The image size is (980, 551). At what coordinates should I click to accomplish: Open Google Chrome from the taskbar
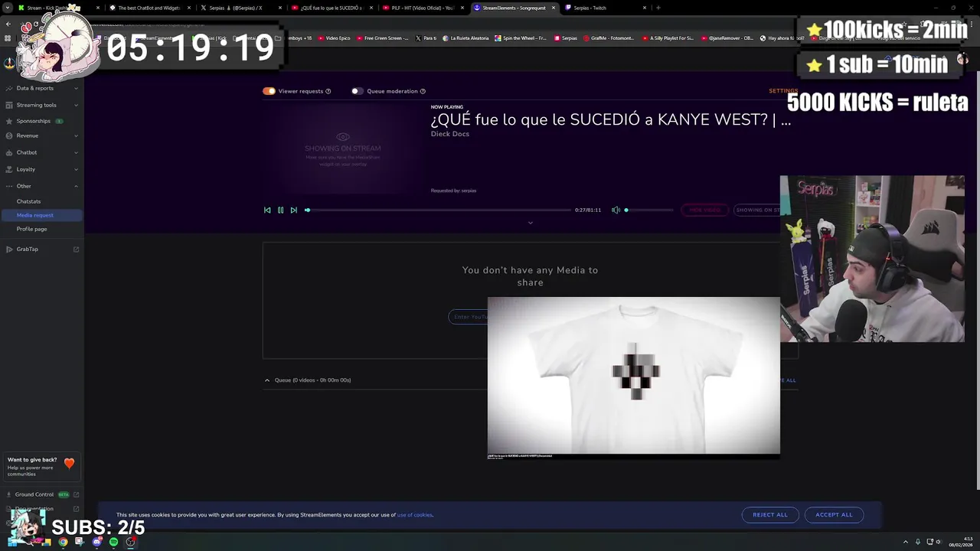pyautogui.click(x=63, y=542)
